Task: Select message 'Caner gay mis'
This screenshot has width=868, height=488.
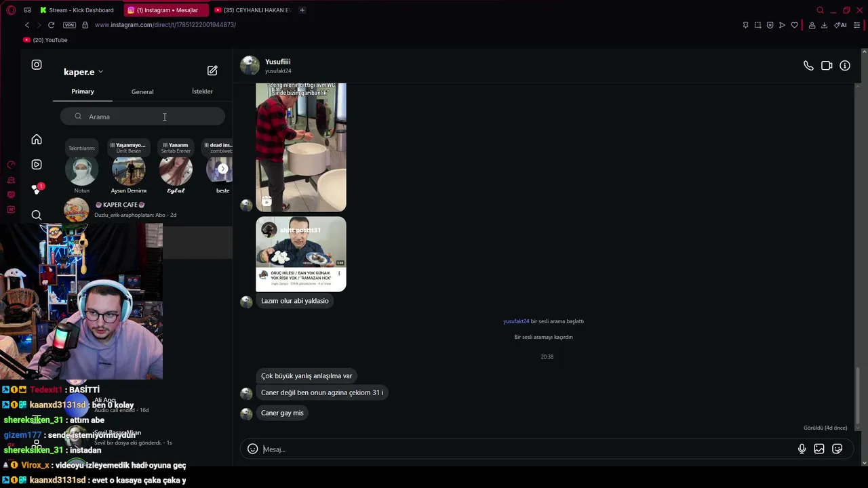Action: pyautogui.click(x=282, y=413)
